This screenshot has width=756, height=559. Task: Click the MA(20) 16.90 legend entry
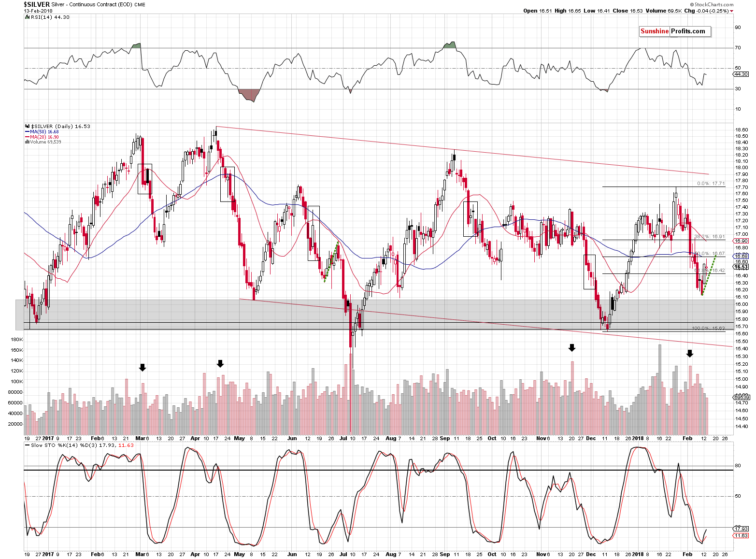(x=44, y=137)
